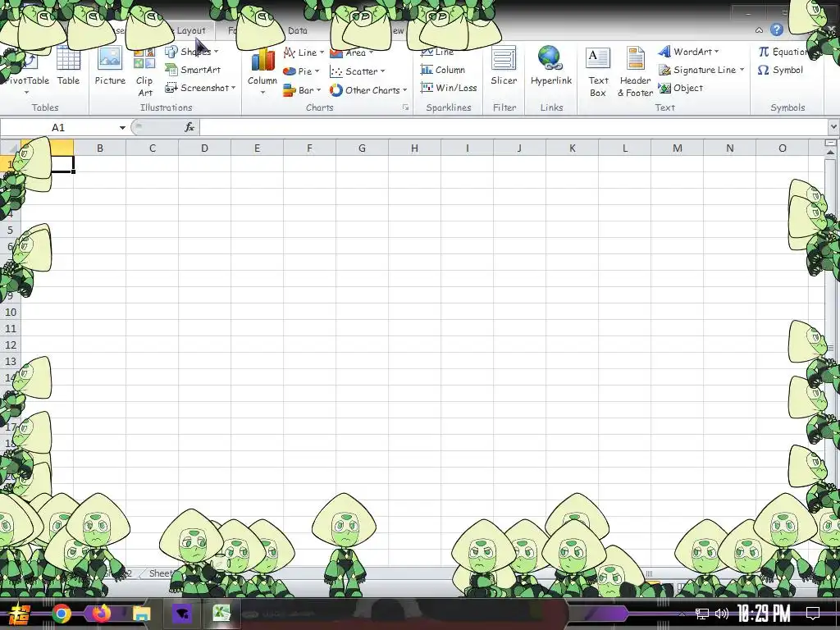Insert a SmartArt graphic
The width and height of the screenshot is (840, 630).
coord(193,70)
